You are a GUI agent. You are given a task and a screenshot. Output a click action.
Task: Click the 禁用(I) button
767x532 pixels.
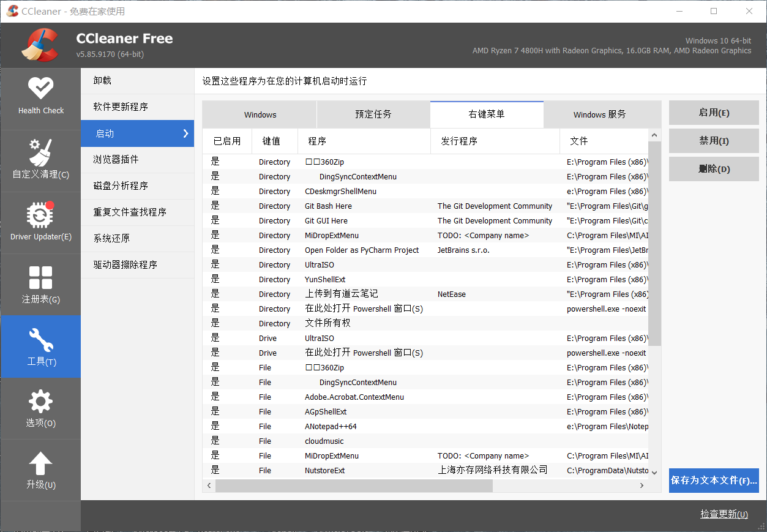point(714,140)
